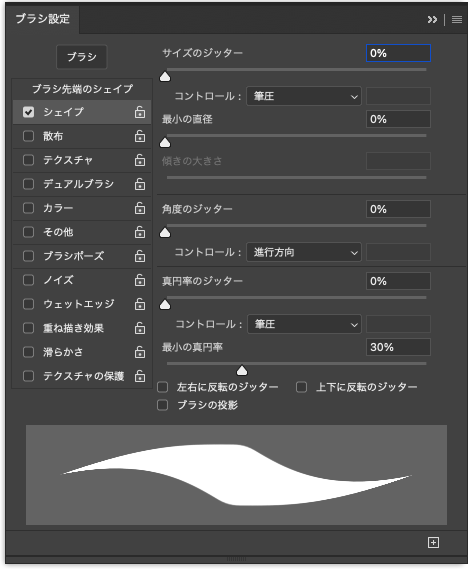The image size is (468, 571).
Task: Click the ブラシポーズ row label
Action: (x=74, y=256)
